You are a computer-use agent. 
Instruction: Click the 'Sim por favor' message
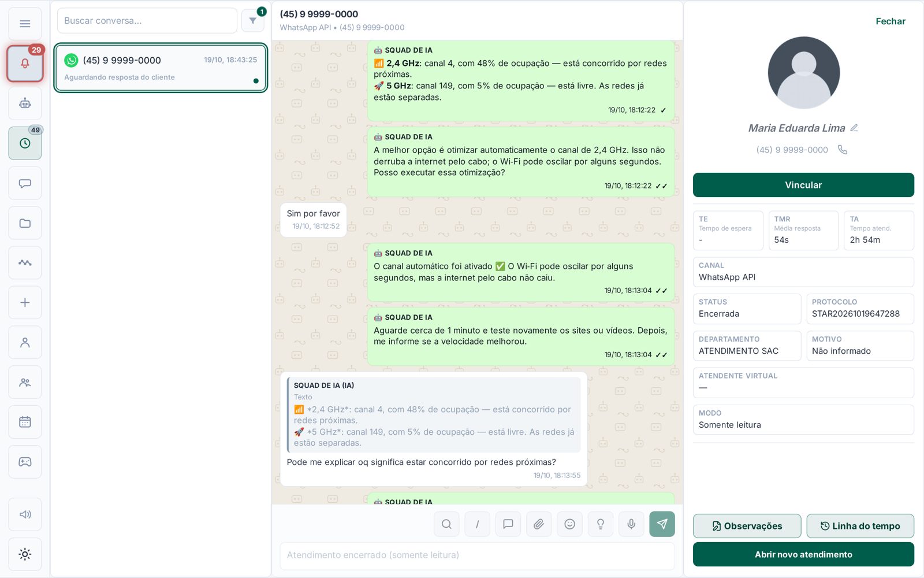click(x=313, y=220)
